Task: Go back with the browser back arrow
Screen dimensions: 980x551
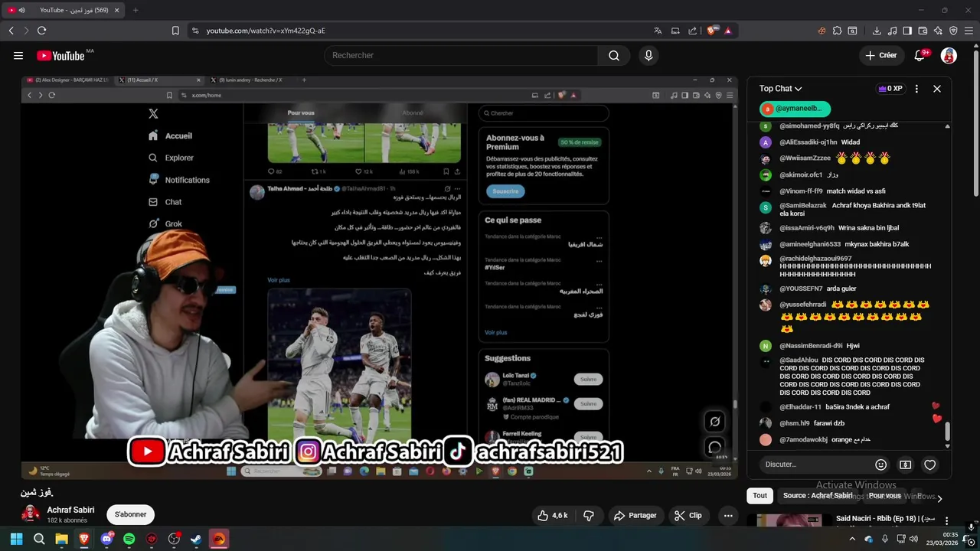Action: click(x=11, y=31)
